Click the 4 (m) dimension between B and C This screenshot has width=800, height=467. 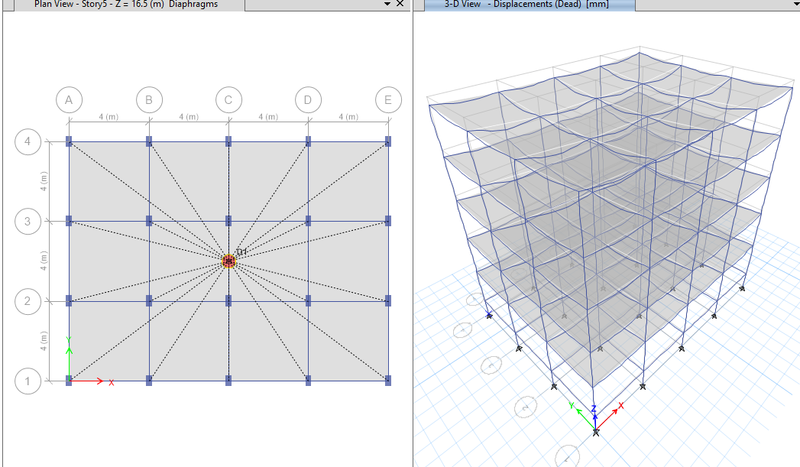tap(189, 117)
